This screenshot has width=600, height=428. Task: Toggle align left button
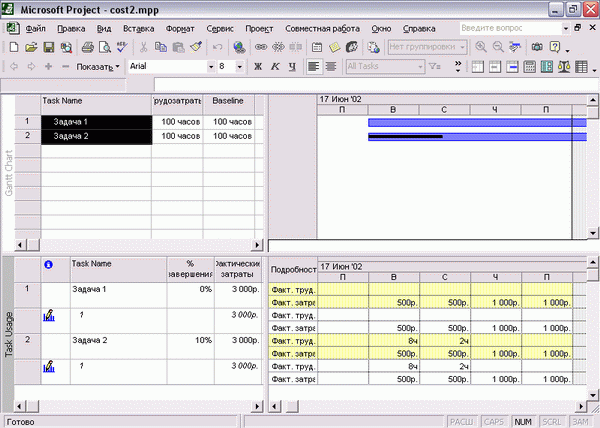314,67
